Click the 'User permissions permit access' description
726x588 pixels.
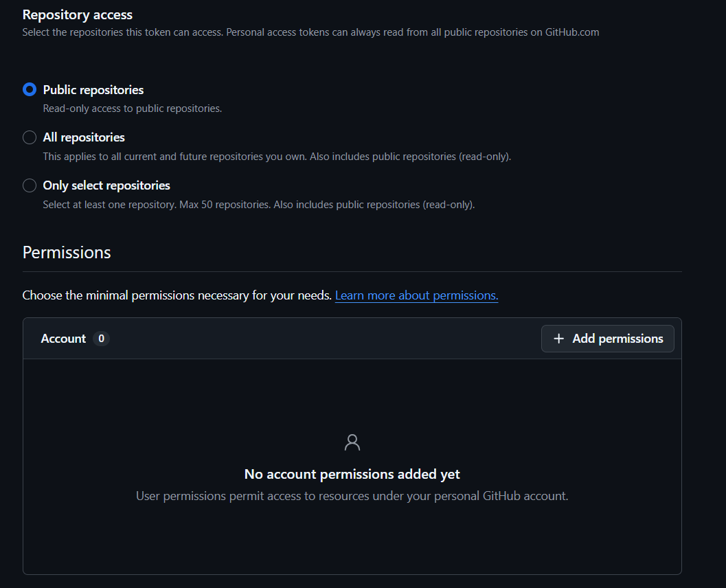tap(352, 496)
